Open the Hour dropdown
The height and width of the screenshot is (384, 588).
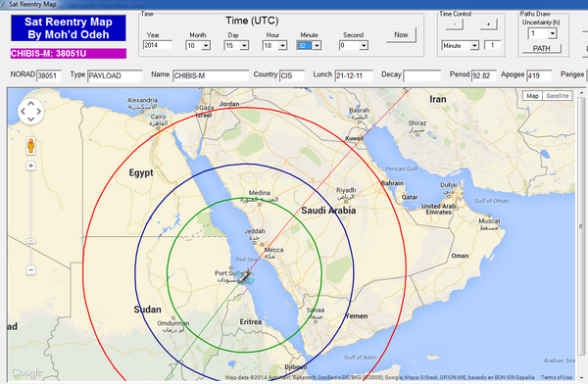283,46
